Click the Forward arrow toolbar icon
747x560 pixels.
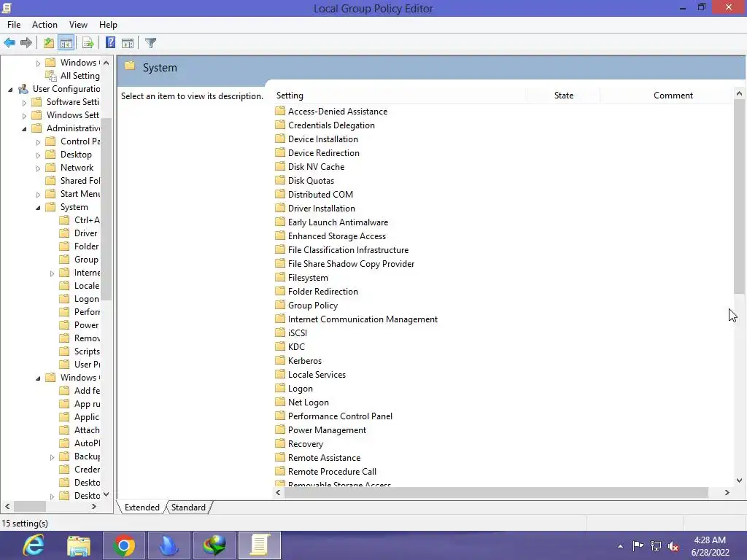click(26, 43)
